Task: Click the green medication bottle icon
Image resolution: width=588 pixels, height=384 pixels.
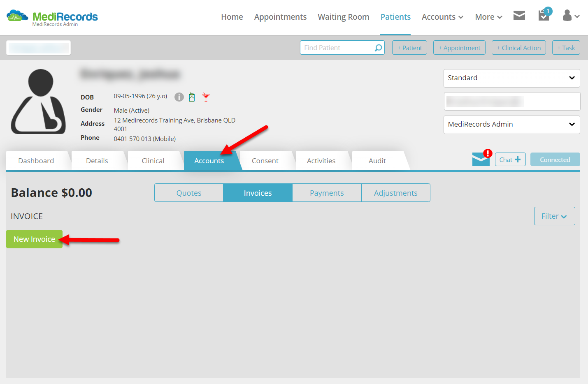Action: click(192, 97)
